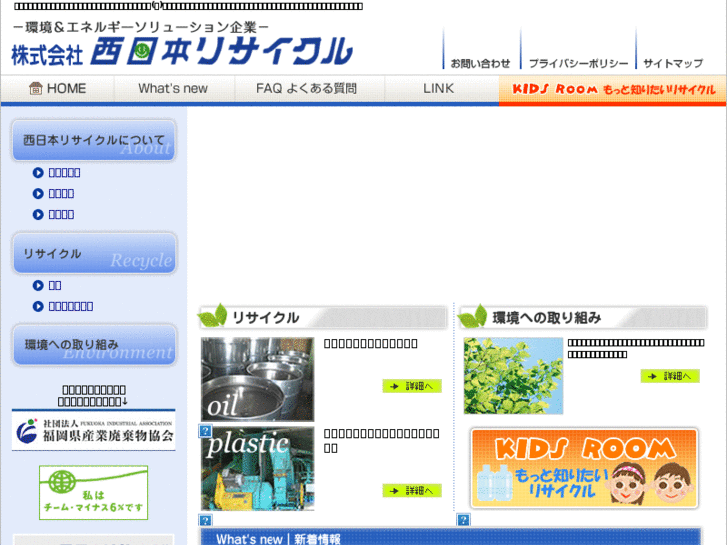Click arrow icon of first link under Recycle
The width and height of the screenshot is (727, 545).
click(38, 285)
